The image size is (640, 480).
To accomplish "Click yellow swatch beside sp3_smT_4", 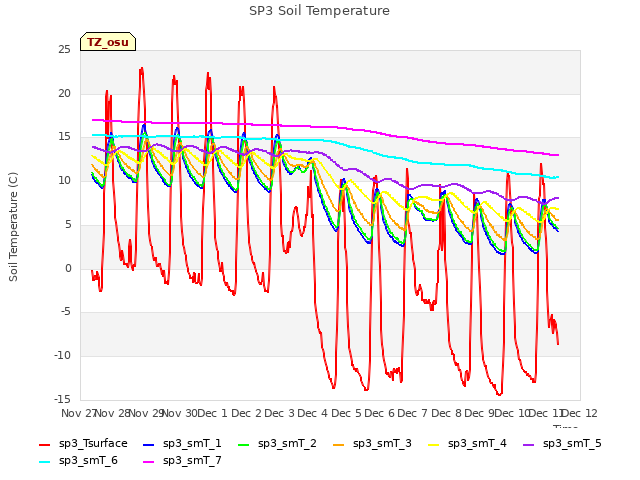I will [x=433, y=444].
